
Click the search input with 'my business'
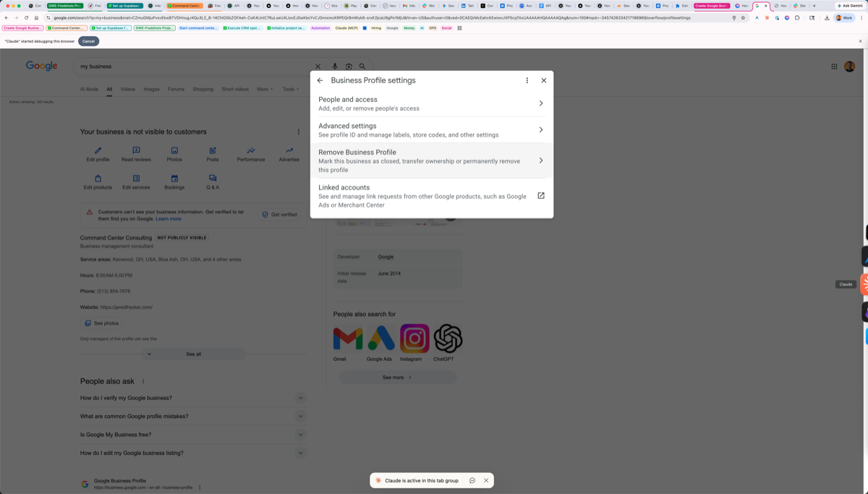point(181,66)
